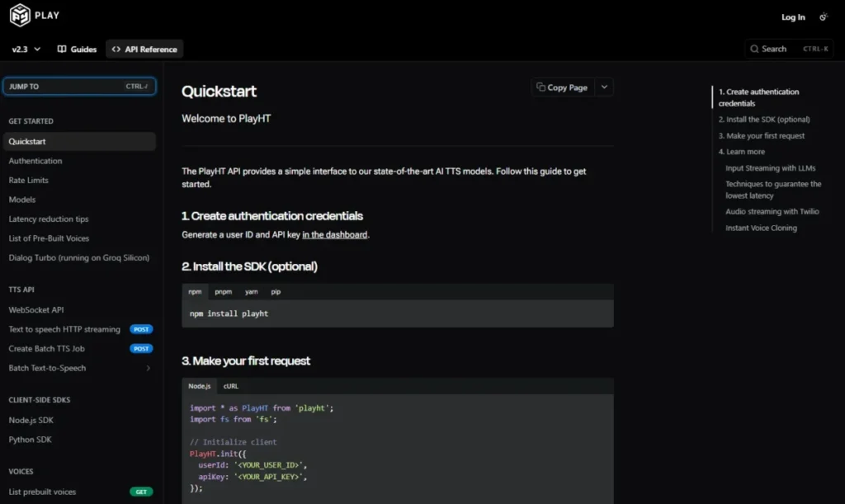Select the pip install tab
The height and width of the screenshot is (504, 845).
[x=276, y=292]
